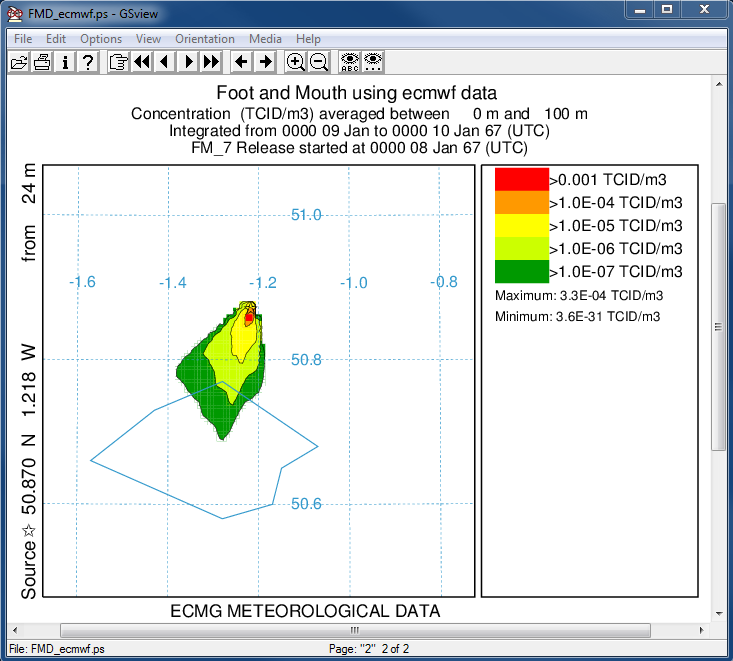This screenshot has width=733, height=661.
Task: Click the horizontal scrollbar right arrow
Action: pyautogui.click(x=702, y=630)
